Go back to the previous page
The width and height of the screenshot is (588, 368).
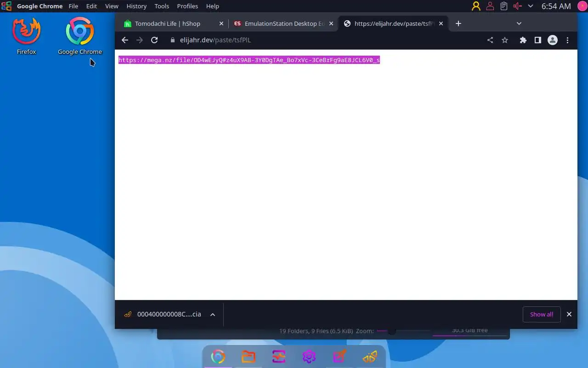(125, 40)
